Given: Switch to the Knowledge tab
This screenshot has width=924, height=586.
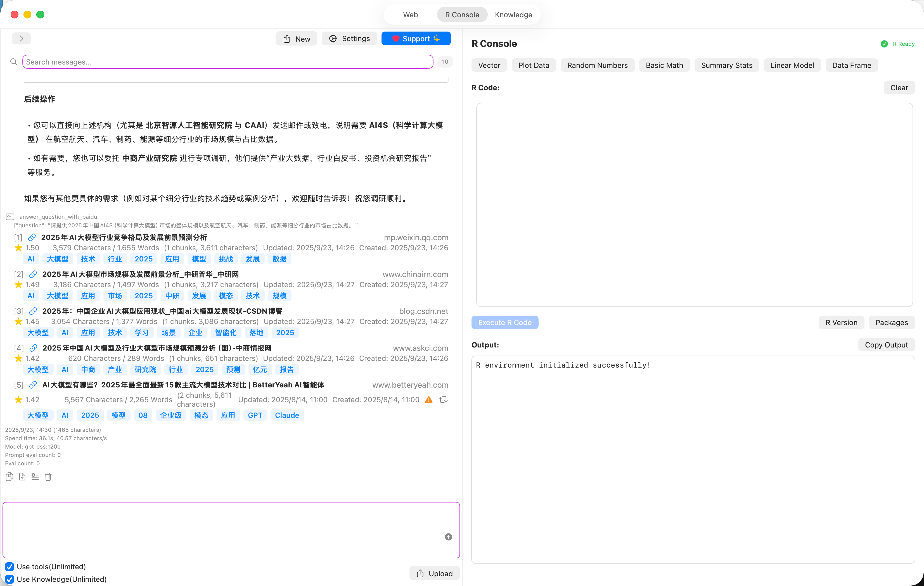Looking at the screenshot, I should coord(513,15).
